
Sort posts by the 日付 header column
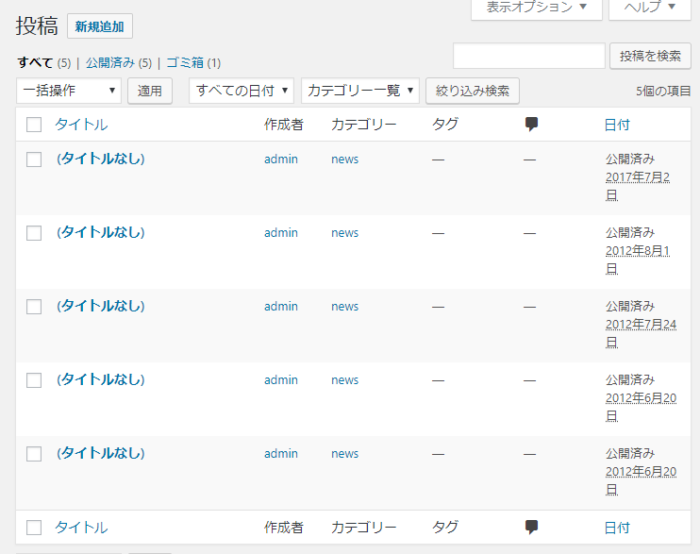617,125
